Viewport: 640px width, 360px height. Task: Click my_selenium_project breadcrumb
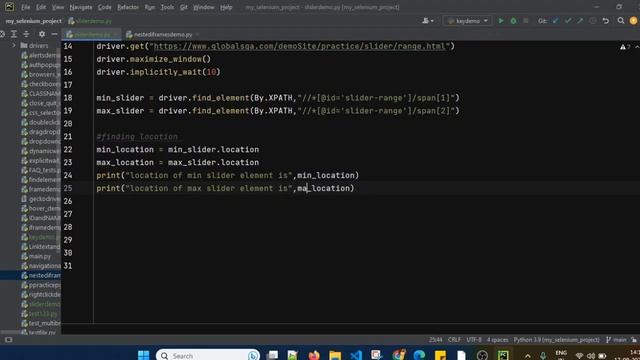(x=33, y=21)
